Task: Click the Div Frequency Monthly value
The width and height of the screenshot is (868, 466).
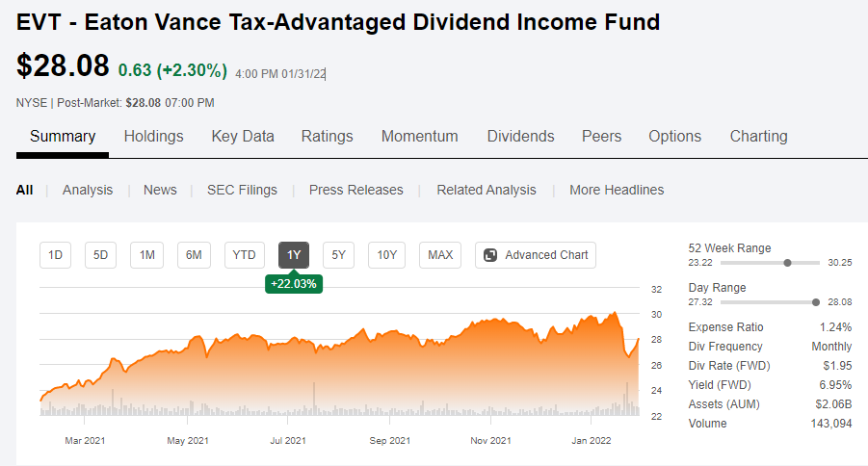Action: tap(831, 347)
